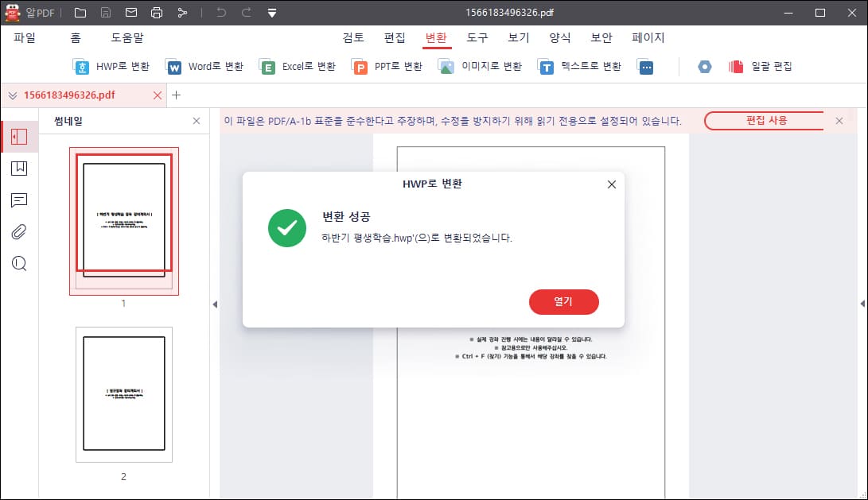Open the quick access toolbar dropdown arrow
This screenshot has width=868, height=500.
[271, 13]
